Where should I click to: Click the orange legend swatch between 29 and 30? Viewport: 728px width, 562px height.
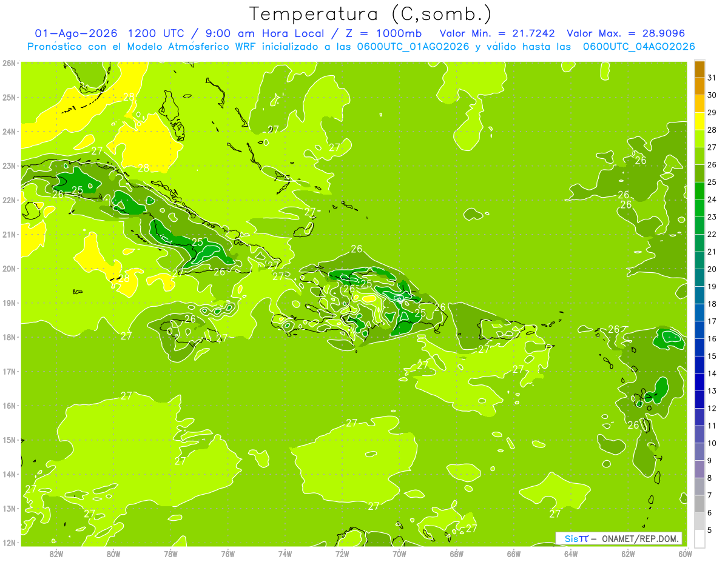pos(699,104)
